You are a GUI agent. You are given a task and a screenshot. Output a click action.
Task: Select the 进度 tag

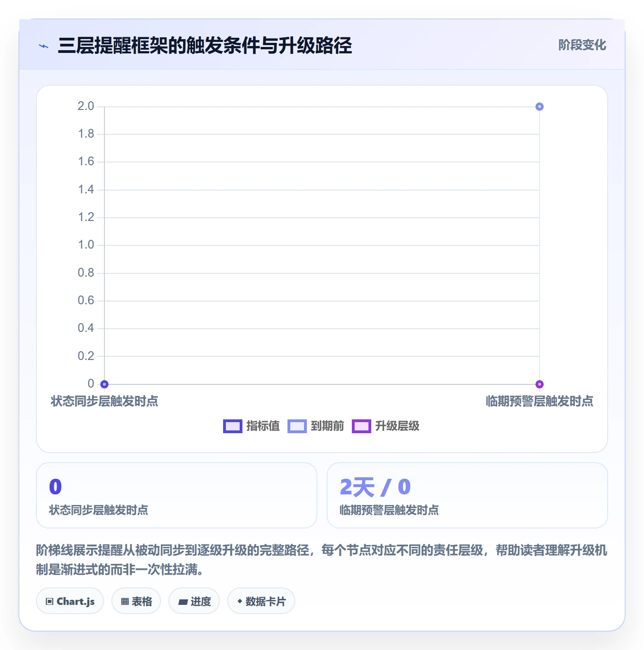pos(194,601)
